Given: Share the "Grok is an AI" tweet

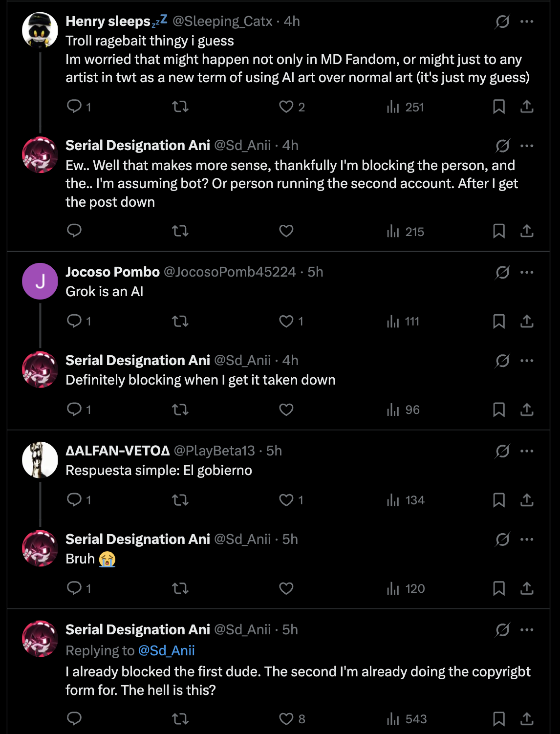Looking at the screenshot, I should click(x=526, y=321).
